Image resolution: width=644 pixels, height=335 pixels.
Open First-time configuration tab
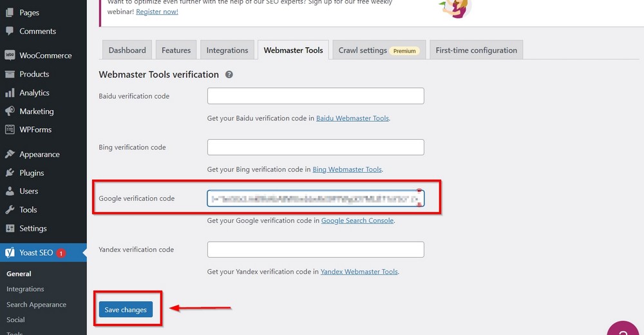click(477, 50)
